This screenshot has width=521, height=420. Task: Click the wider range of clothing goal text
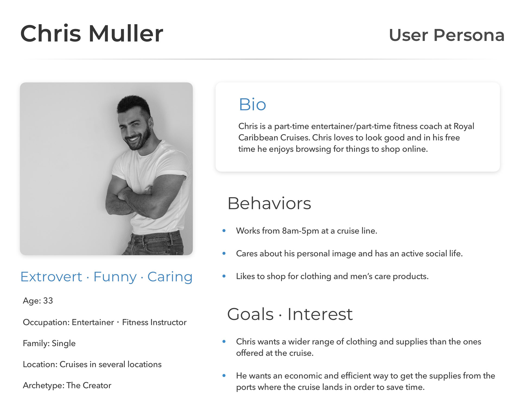(358, 347)
